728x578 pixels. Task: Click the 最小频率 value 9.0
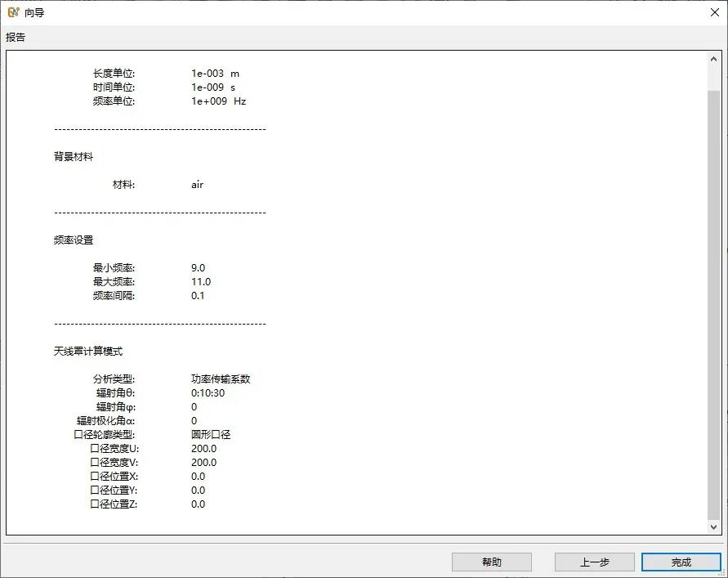[198, 268]
